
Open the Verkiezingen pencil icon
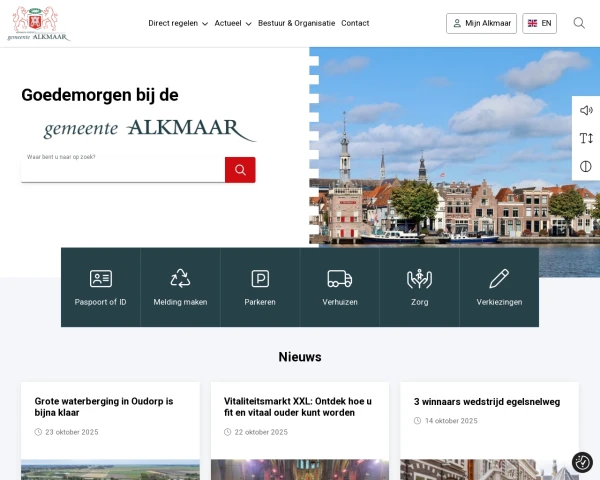pyautogui.click(x=499, y=279)
